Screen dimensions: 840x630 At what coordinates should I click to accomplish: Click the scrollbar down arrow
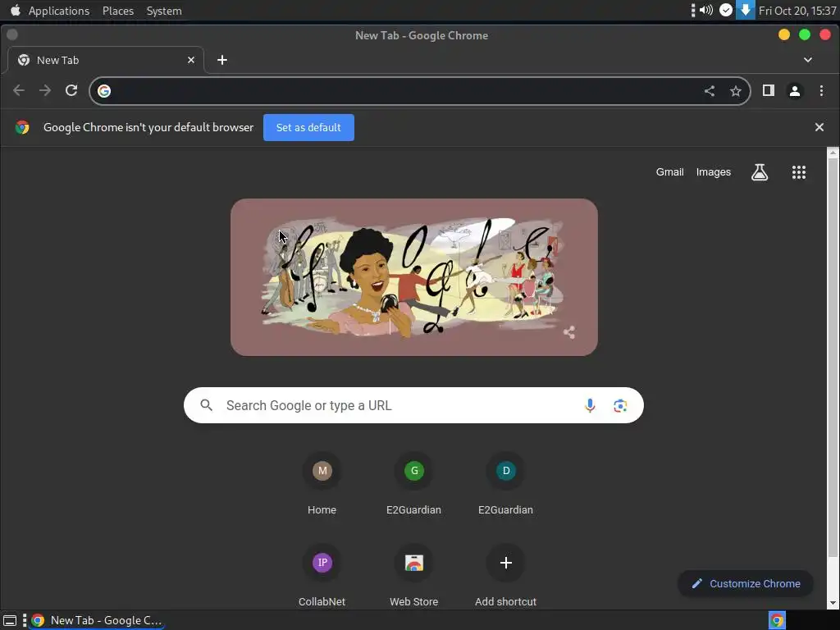[833, 603]
